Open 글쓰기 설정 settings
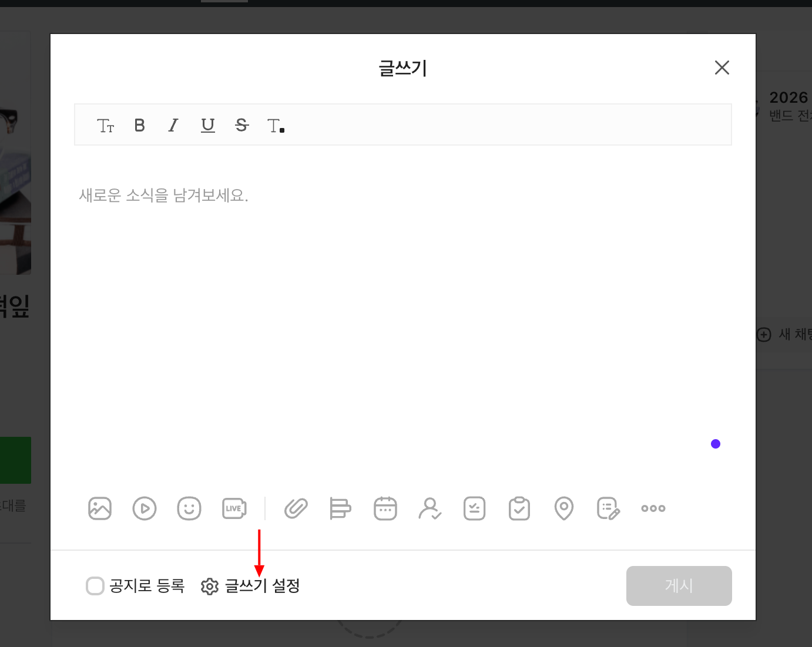This screenshot has height=647, width=812. (251, 586)
